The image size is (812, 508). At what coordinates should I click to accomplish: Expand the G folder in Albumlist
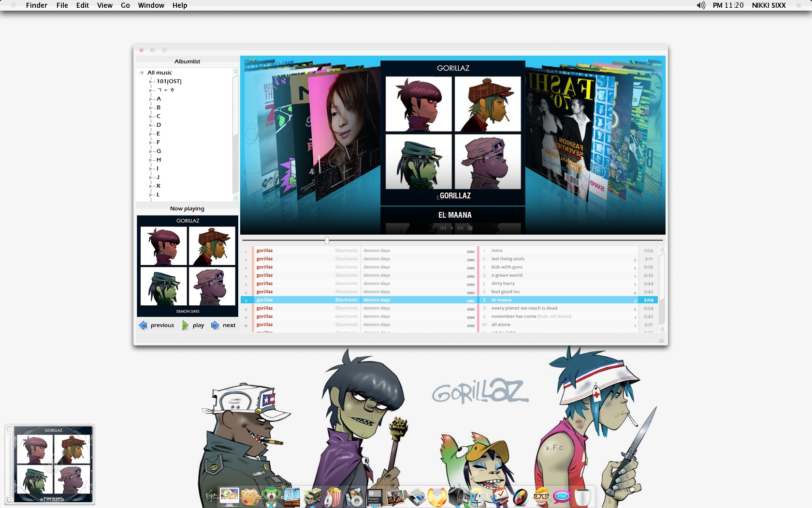pyautogui.click(x=151, y=151)
